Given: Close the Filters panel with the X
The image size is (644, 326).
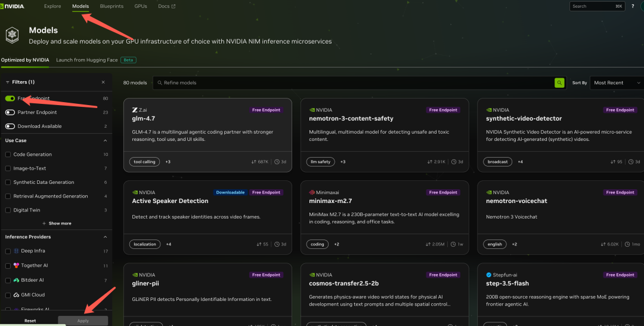Looking at the screenshot, I should pos(103,82).
